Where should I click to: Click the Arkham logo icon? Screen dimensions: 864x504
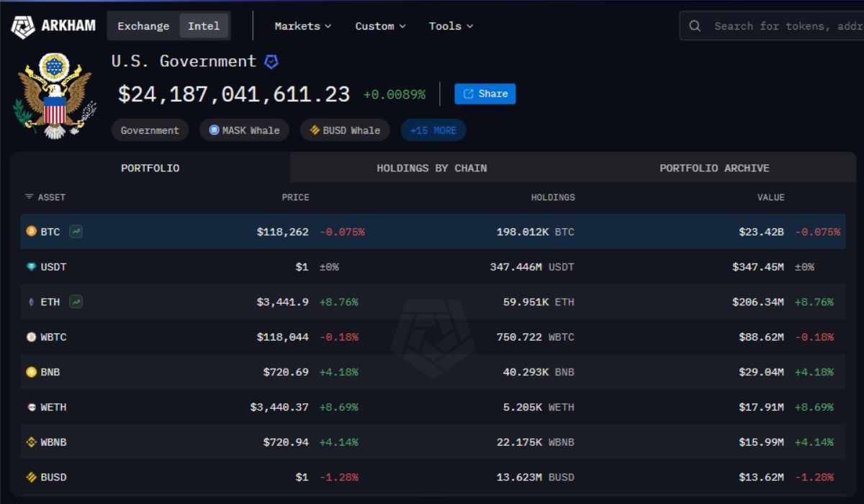pos(22,27)
